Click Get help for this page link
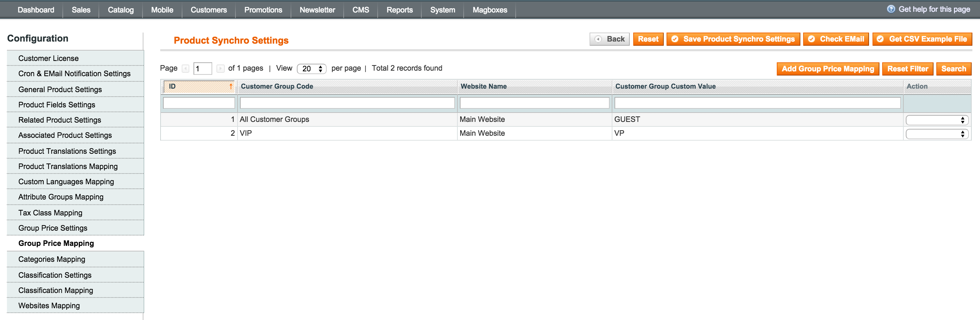Image resolution: width=980 pixels, height=320 pixels. pos(934,9)
